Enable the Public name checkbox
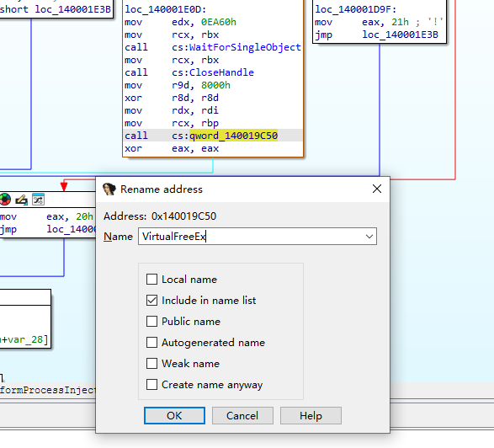Screen dimensions: 494x448 click(x=151, y=321)
